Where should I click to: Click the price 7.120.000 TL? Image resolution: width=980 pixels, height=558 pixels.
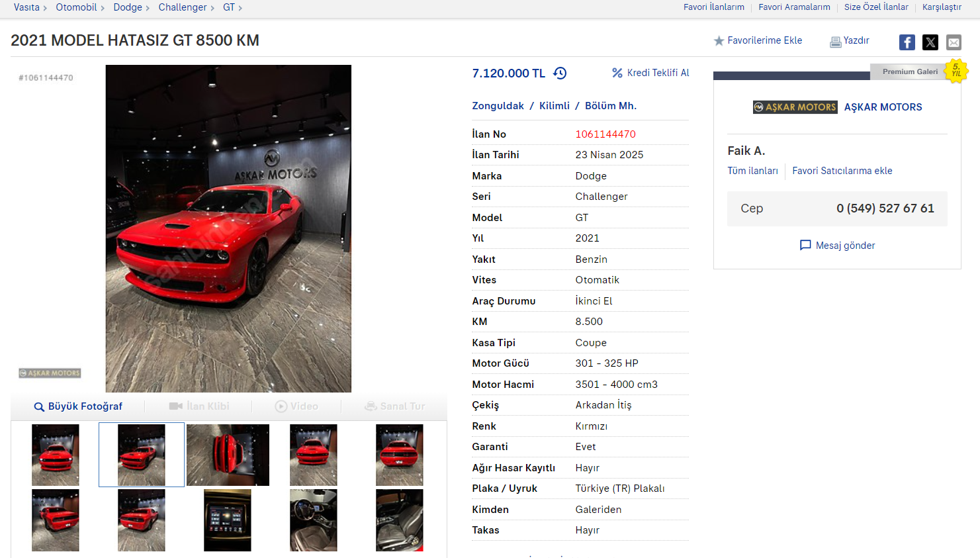pos(509,73)
